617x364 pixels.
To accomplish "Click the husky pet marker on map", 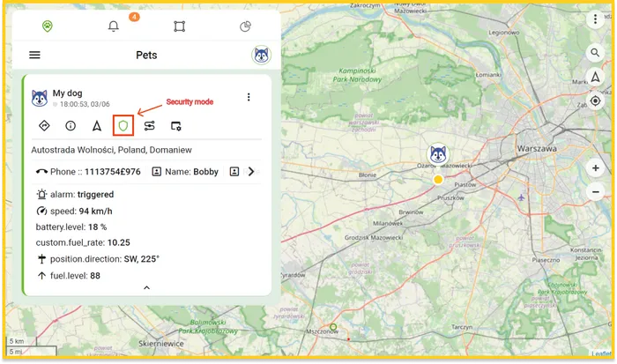I will tap(438, 154).
